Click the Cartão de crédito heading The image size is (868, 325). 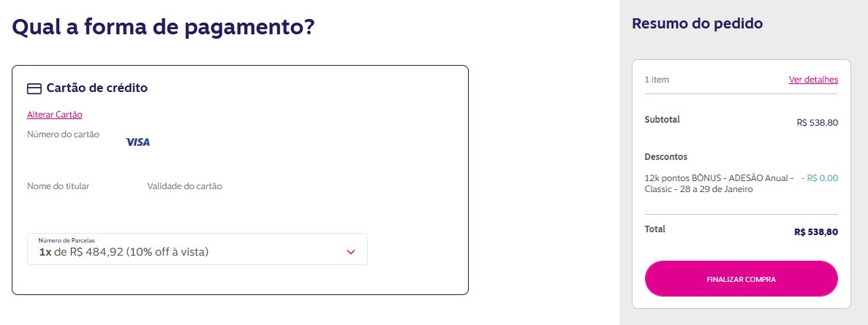pos(97,88)
